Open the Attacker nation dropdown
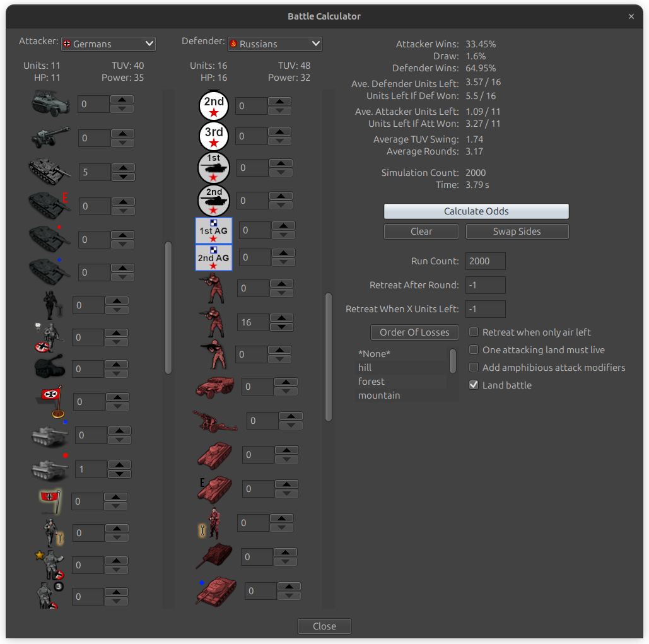The height and width of the screenshot is (644, 649). coord(108,44)
